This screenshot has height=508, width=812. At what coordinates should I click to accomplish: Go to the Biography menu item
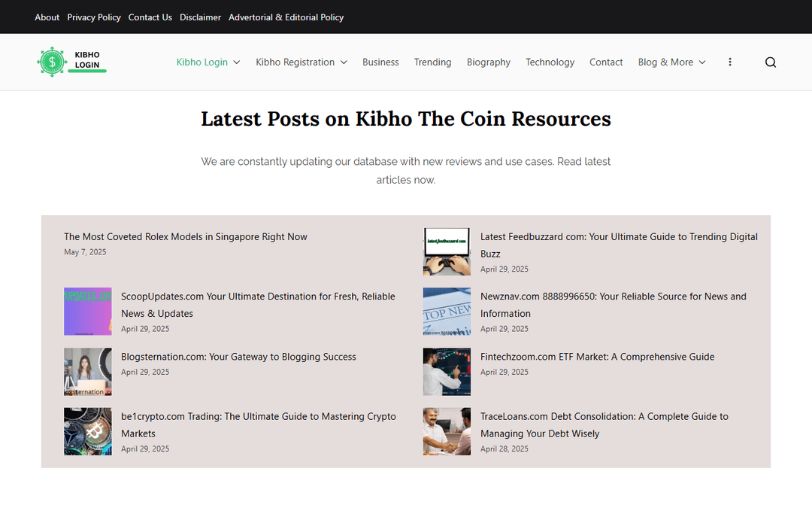tap(489, 62)
